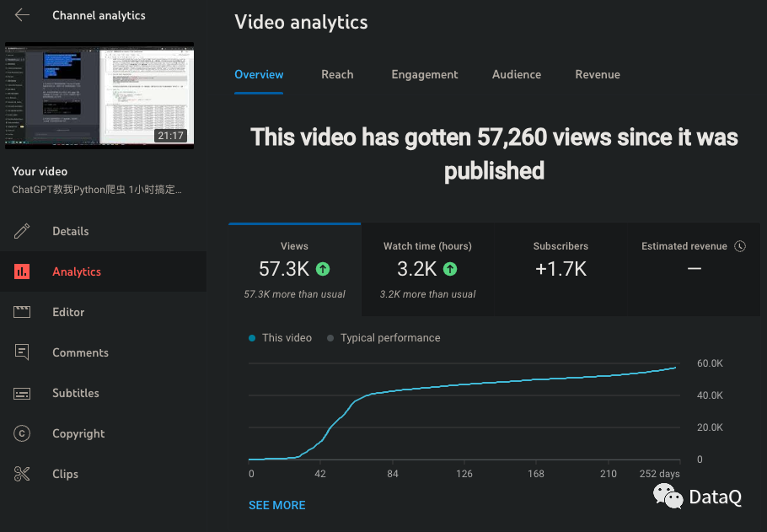Click the Channel analytics heading text
The image size is (767, 532).
coord(99,15)
